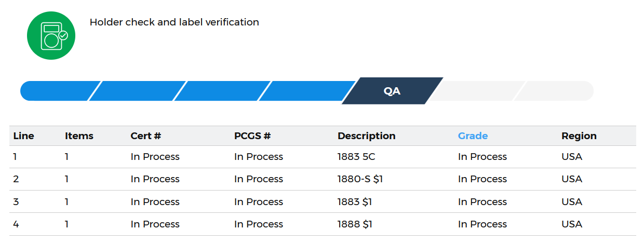Click the green holder verification icon
This screenshot has height=243, width=644.
pyautogui.click(x=51, y=35)
